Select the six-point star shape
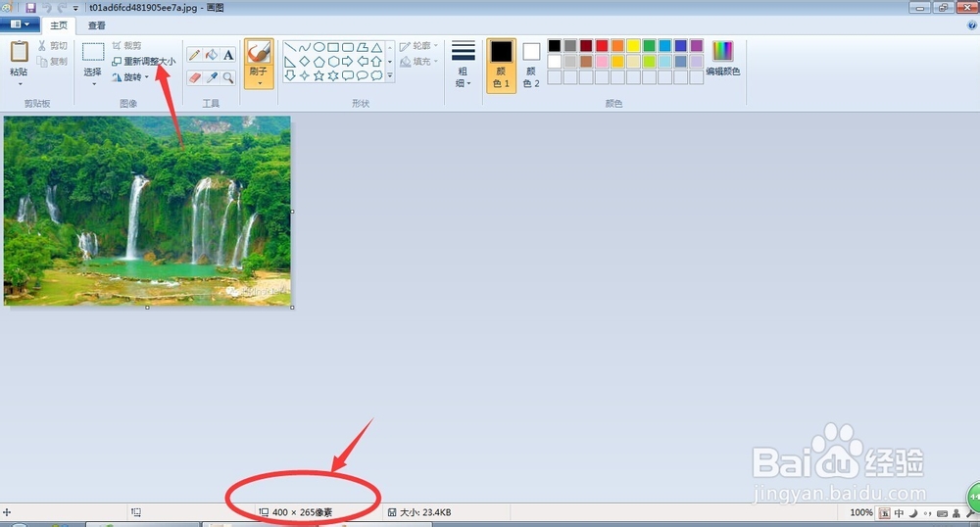 point(333,75)
